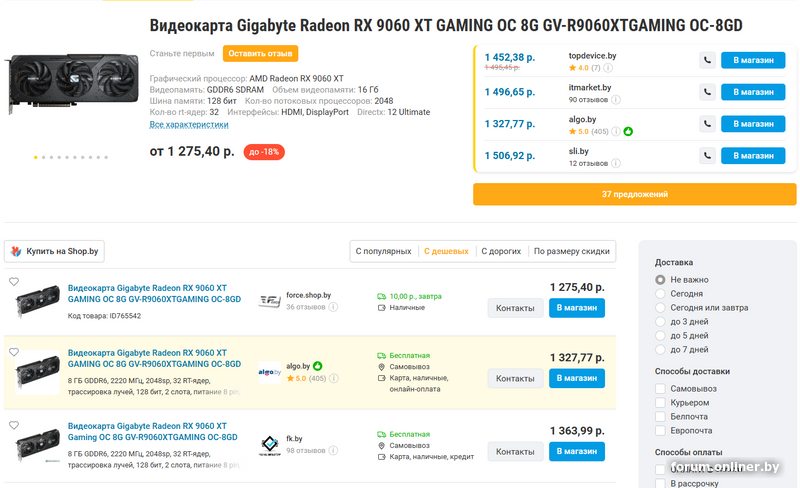The image size is (800, 488).
Task: Select 'Сегодня или завтра' delivery option
Action: (660, 308)
